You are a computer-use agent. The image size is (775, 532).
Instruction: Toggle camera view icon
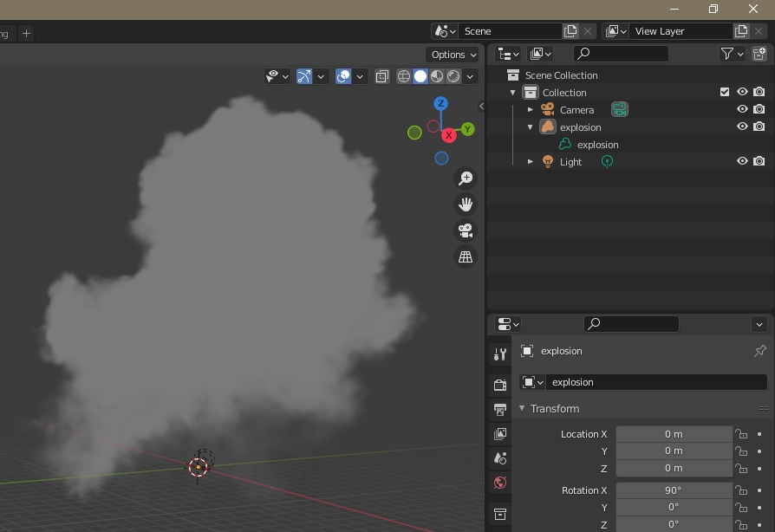point(466,230)
